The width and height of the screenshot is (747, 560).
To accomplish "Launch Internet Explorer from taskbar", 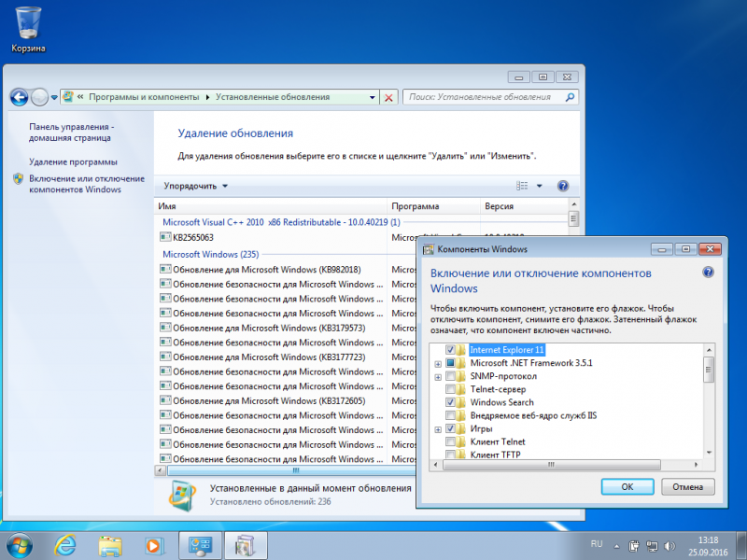I will pyautogui.click(x=64, y=545).
